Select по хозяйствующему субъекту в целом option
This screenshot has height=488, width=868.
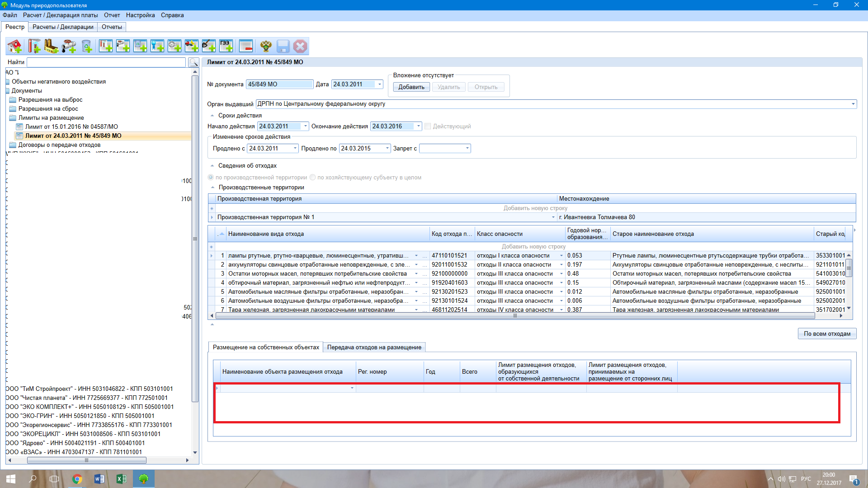[x=313, y=178]
